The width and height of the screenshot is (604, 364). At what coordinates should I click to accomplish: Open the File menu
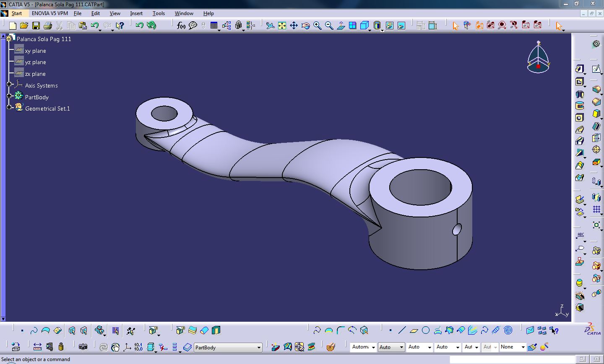point(78,13)
